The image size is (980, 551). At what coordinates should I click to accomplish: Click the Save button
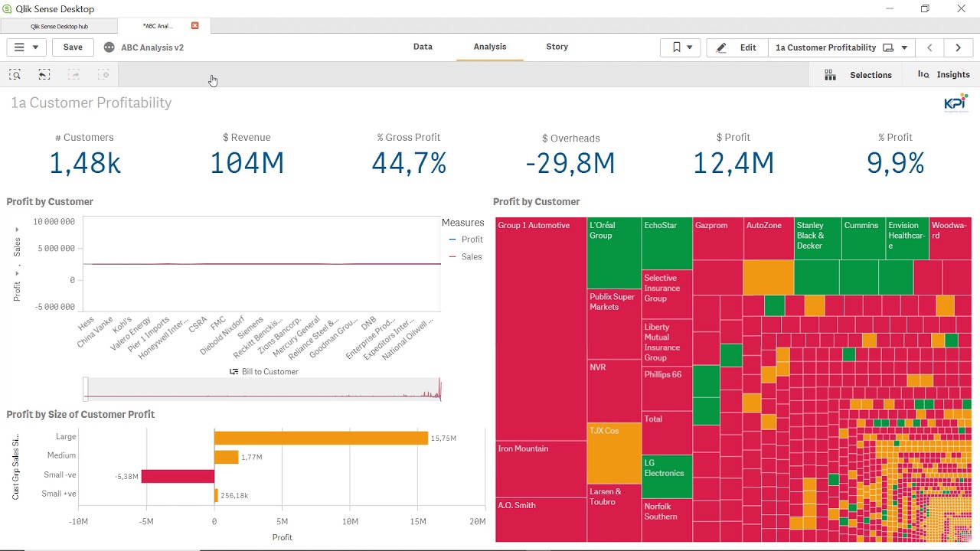(x=73, y=47)
